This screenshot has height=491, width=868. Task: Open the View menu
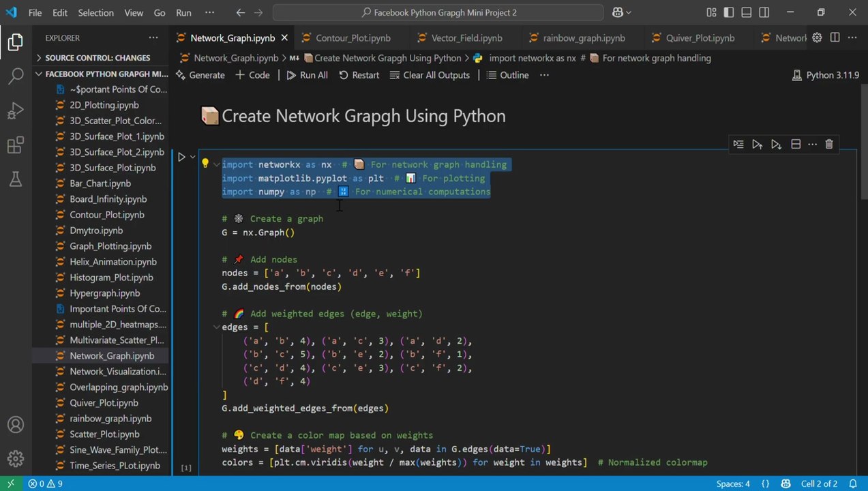pos(134,12)
